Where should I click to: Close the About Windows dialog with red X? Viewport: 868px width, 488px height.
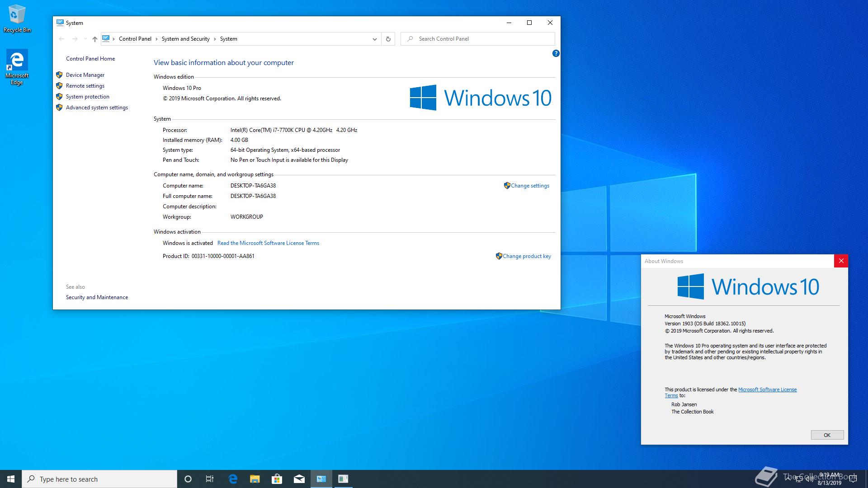pyautogui.click(x=841, y=261)
